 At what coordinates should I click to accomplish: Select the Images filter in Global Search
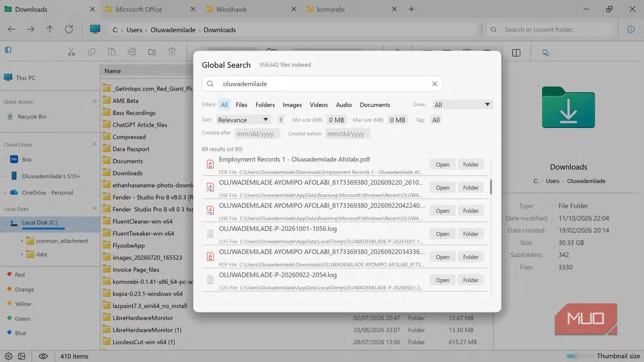pyautogui.click(x=292, y=105)
